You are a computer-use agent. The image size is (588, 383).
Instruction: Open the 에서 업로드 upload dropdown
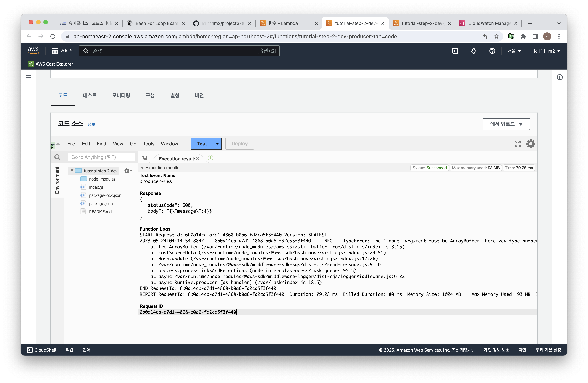tap(506, 124)
